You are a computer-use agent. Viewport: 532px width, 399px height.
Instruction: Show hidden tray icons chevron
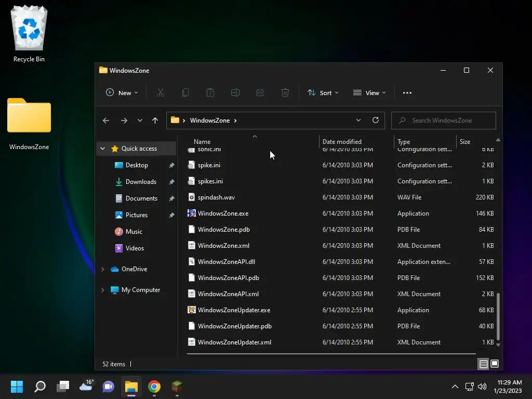(455, 387)
